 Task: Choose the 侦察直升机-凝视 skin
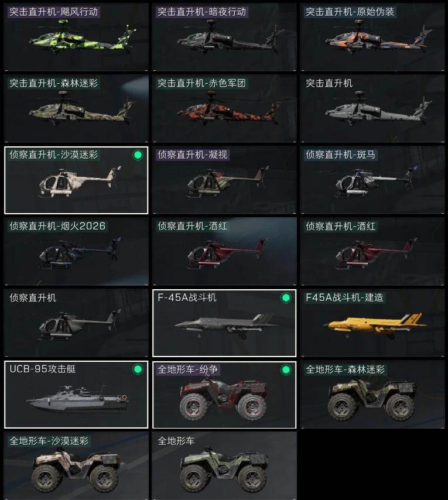[x=224, y=180]
